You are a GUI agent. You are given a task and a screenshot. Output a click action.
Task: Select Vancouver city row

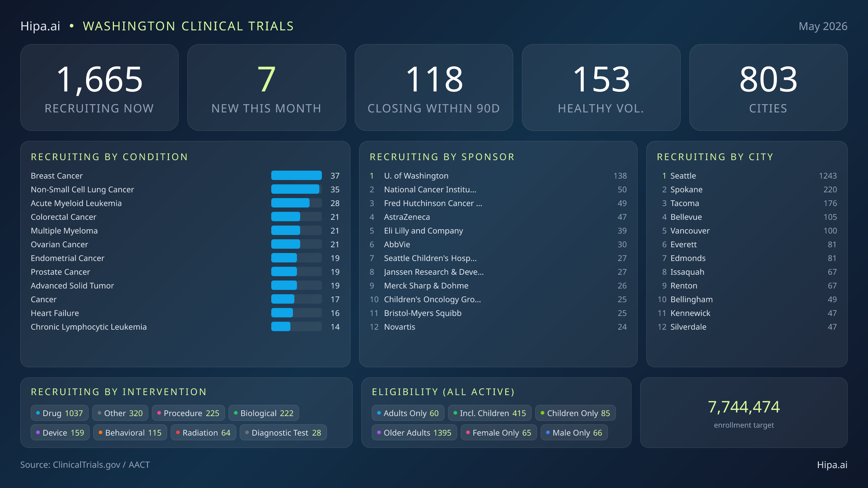(x=747, y=230)
